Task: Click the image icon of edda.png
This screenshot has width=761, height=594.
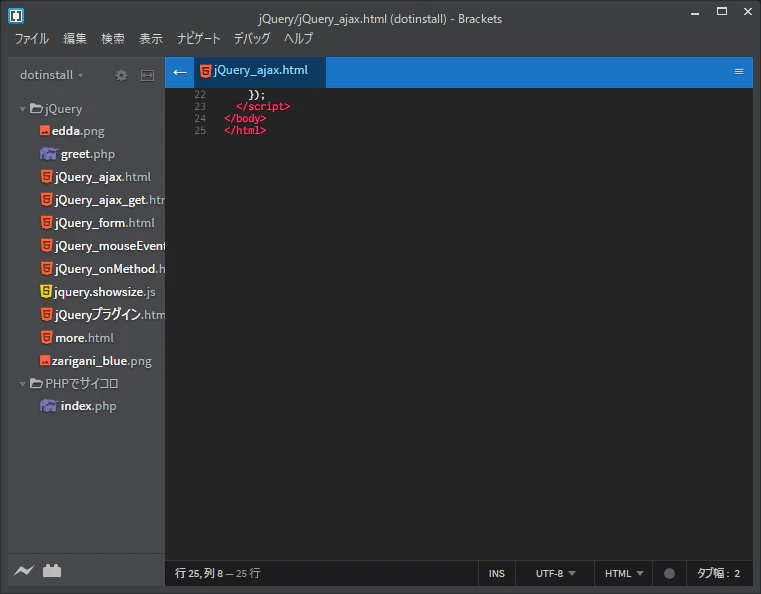Action: pos(45,131)
